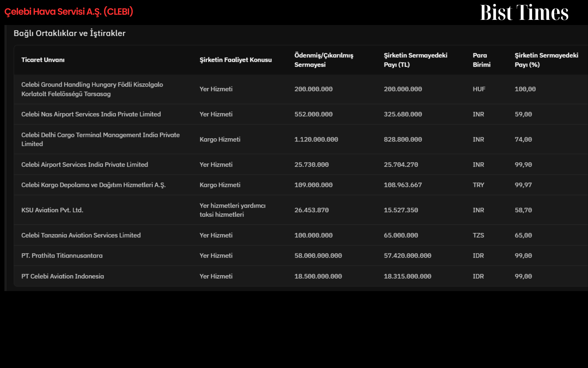The height and width of the screenshot is (368, 588).
Task: Select Celebi Tanzania Aviation Services Limited
Action: (81, 235)
